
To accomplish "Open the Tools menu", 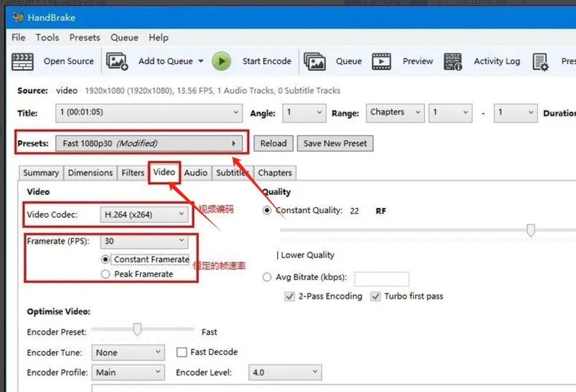I will (x=47, y=37).
